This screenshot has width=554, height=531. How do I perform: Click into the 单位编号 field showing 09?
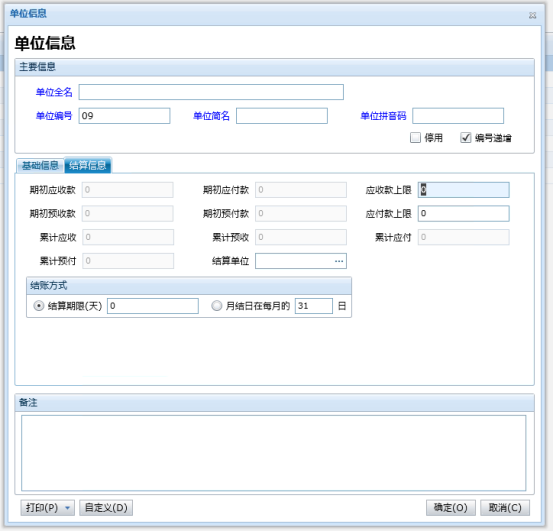124,116
